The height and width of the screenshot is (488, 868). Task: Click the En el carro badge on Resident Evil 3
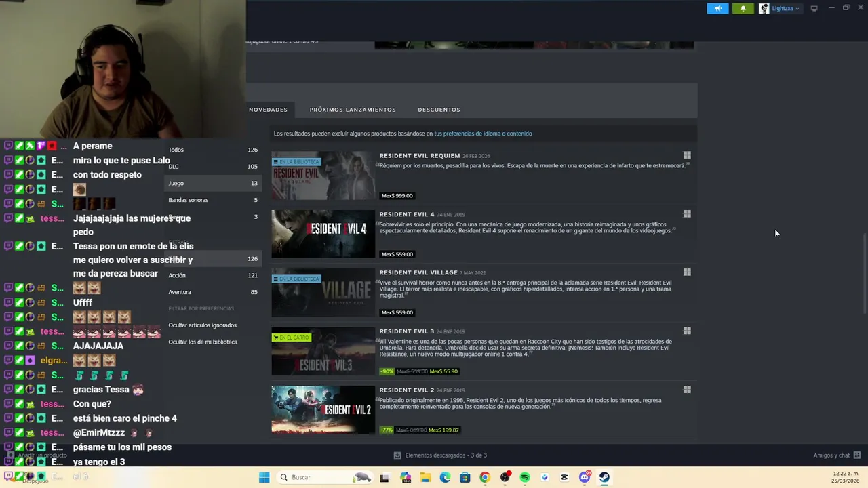292,338
